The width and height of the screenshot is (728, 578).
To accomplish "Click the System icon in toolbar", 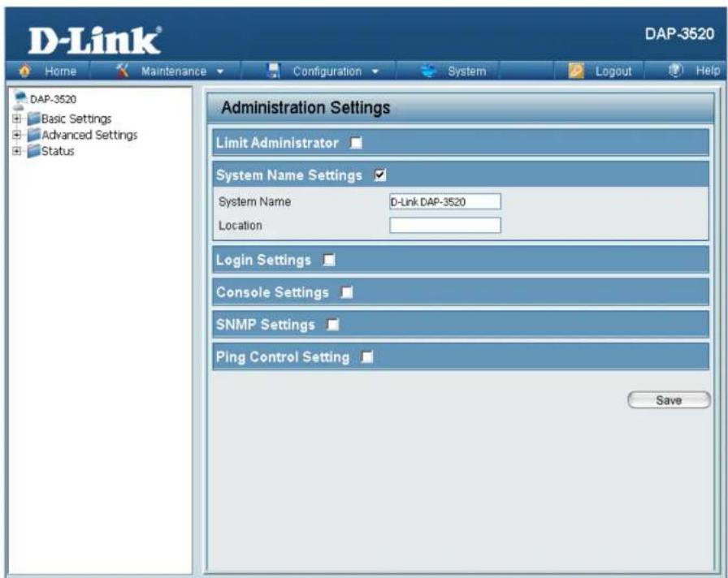I will [428, 71].
